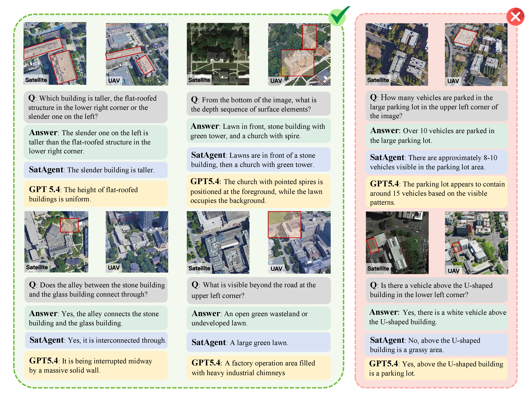Select SatAgent reply 'approximately 8-10 vehicles visible'
This screenshot has width=532, height=396.
tap(437, 162)
